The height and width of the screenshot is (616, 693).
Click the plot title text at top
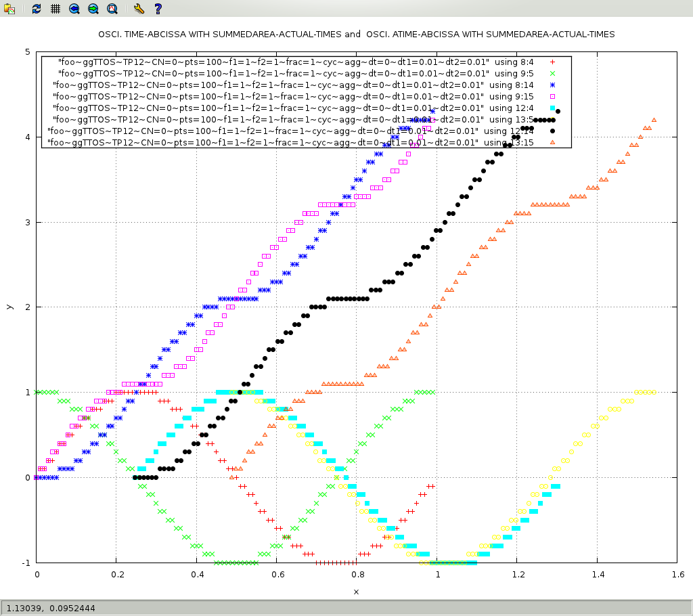[356, 34]
